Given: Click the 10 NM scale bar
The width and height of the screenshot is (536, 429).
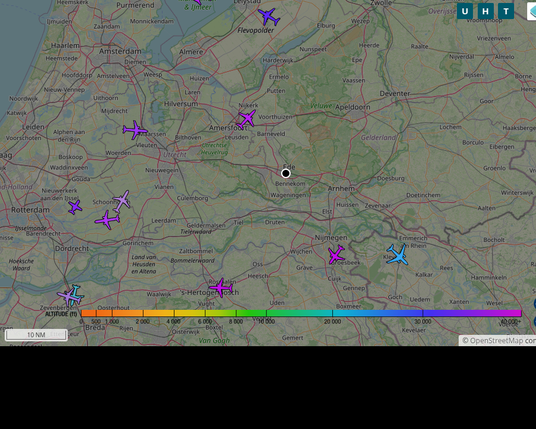Looking at the screenshot, I should point(36,335).
